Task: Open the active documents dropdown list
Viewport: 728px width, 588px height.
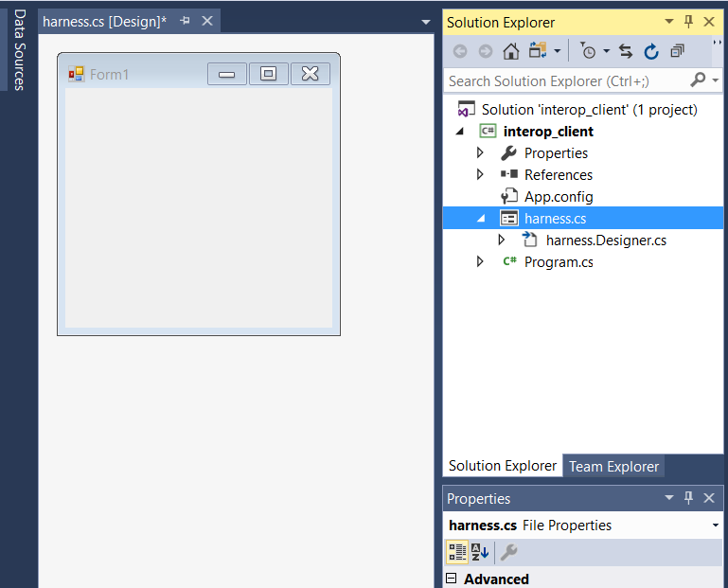Action: (x=426, y=22)
